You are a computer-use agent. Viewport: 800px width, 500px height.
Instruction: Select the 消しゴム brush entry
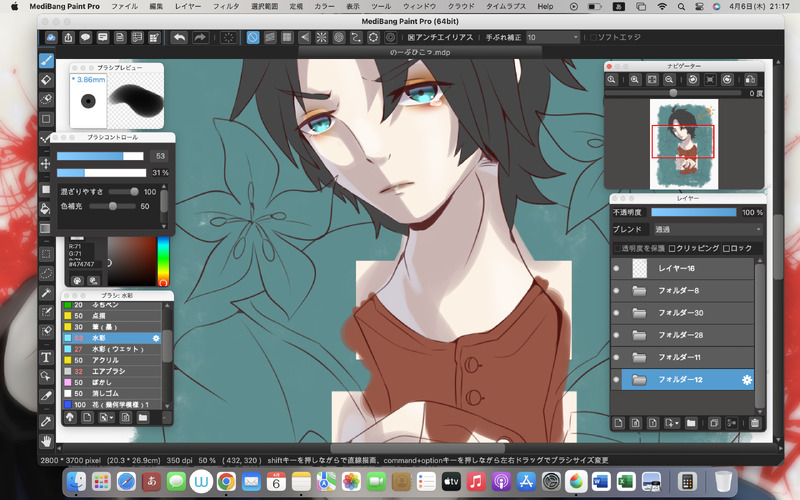coord(112,393)
